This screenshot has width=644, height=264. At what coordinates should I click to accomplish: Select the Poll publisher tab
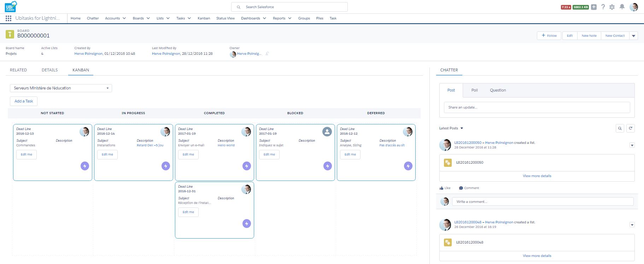tap(475, 90)
